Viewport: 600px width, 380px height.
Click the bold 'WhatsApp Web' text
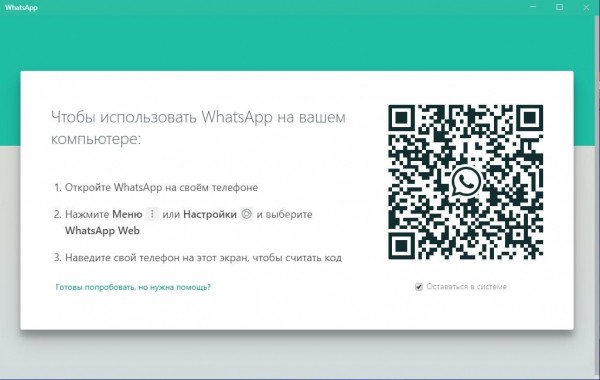pyautogui.click(x=102, y=230)
